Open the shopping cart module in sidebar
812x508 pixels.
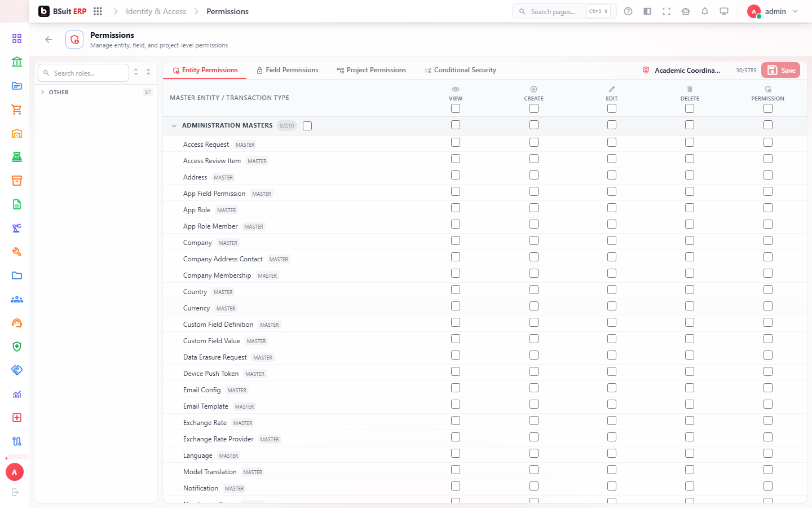17,110
